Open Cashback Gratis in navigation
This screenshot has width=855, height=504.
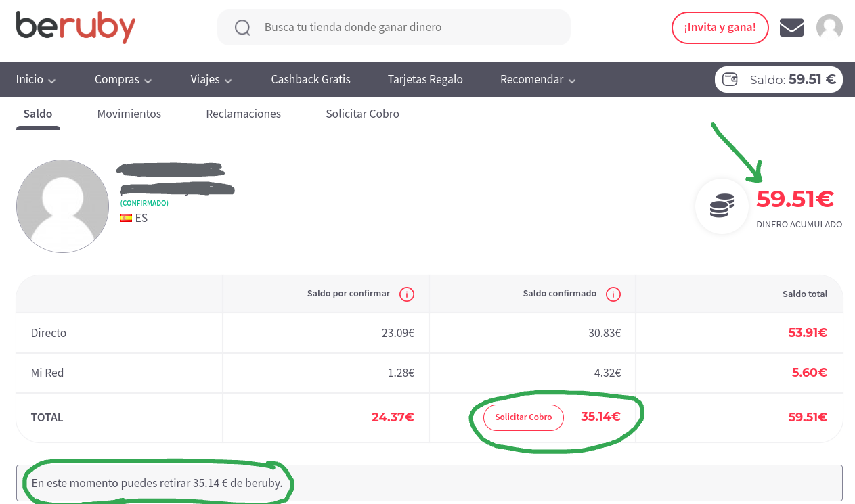pos(311,80)
